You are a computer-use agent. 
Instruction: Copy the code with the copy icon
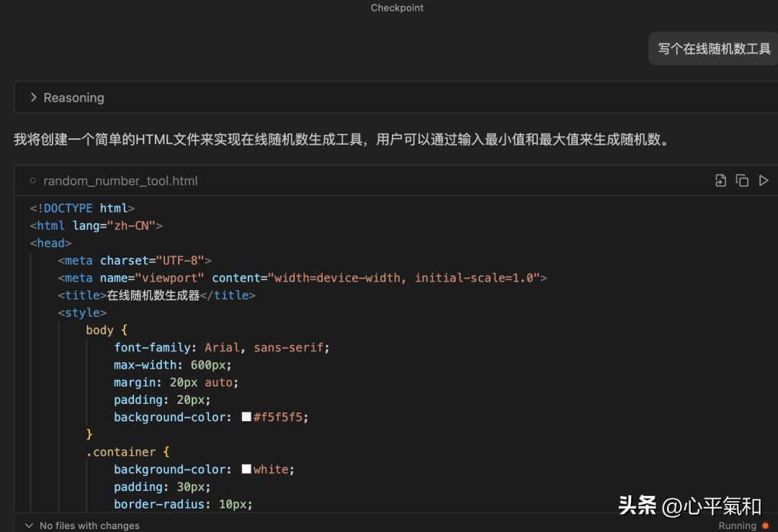click(x=742, y=181)
